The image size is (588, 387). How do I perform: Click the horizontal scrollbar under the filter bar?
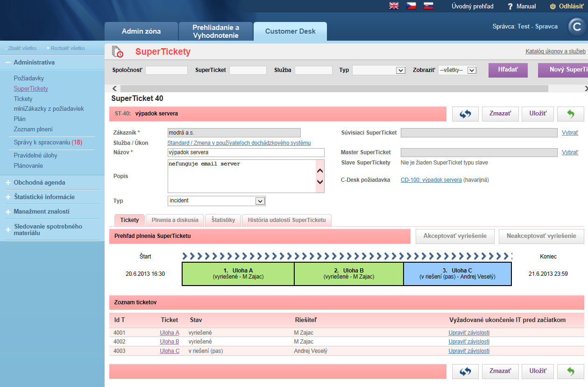point(334,88)
